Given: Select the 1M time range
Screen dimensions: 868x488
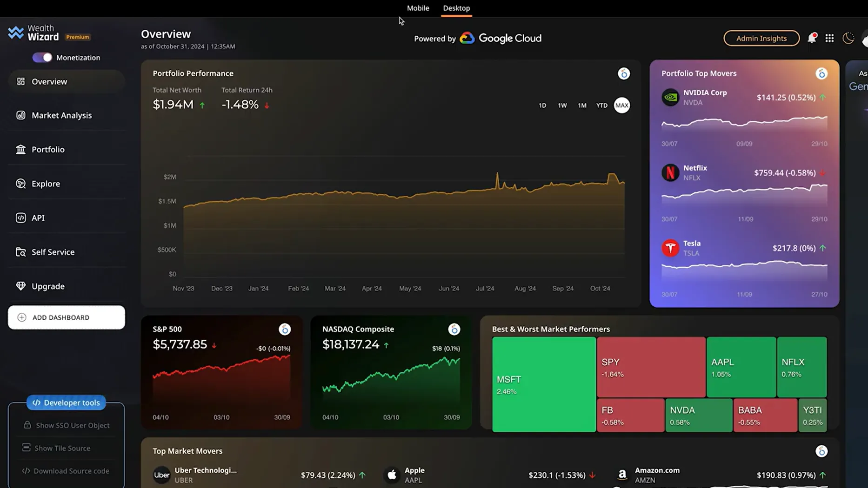Looking at the screenshot, I should point(582,106).
